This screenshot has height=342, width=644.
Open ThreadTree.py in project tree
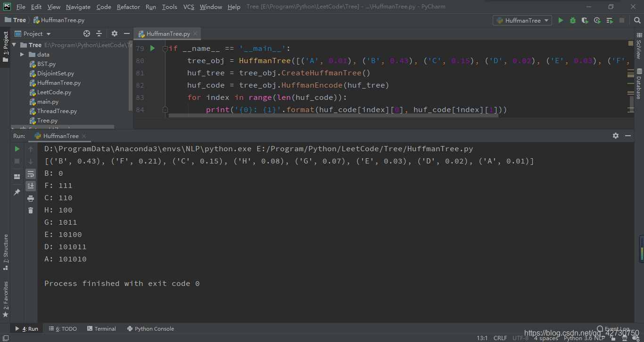point(57,111)
